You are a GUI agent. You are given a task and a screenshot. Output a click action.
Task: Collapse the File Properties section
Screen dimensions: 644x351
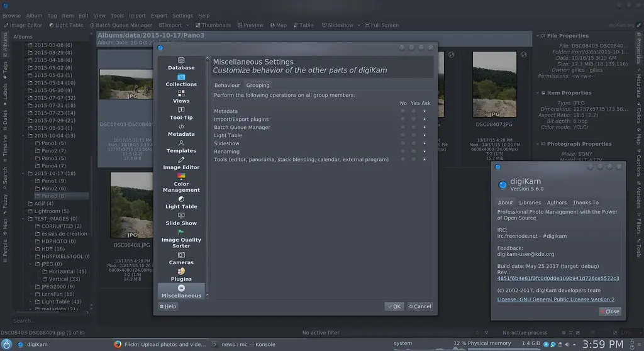point(538,36)
